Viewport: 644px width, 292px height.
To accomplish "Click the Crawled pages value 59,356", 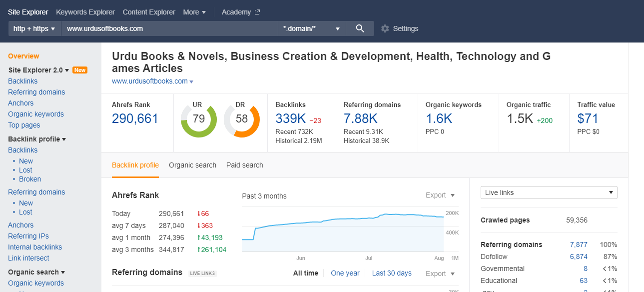I will coord(577,220).
